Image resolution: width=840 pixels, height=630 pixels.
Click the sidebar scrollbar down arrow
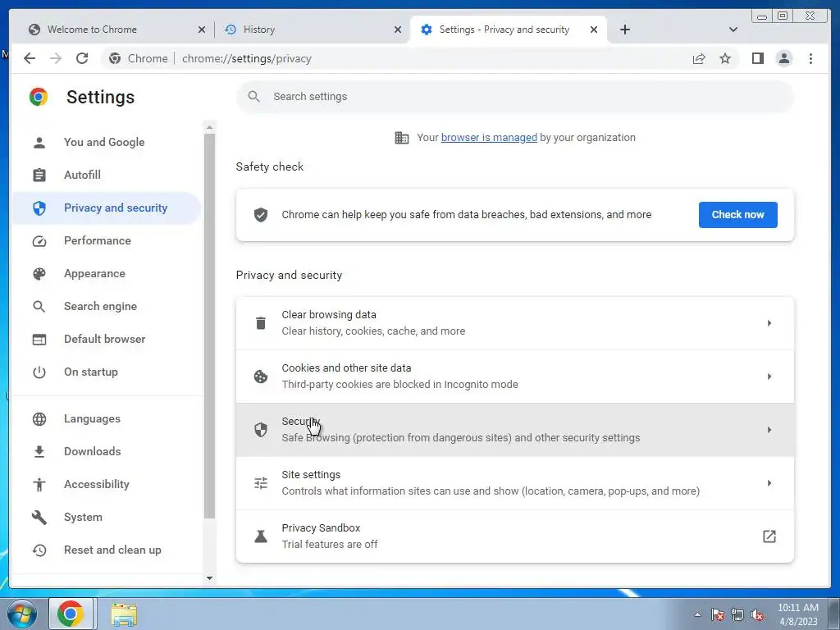209,578
